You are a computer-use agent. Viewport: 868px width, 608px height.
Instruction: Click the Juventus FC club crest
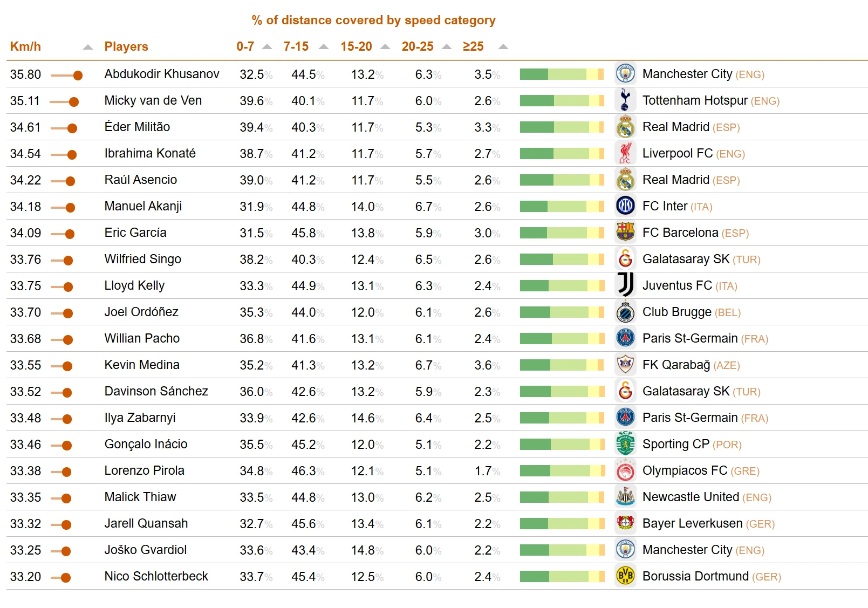(x=625, y=285)
